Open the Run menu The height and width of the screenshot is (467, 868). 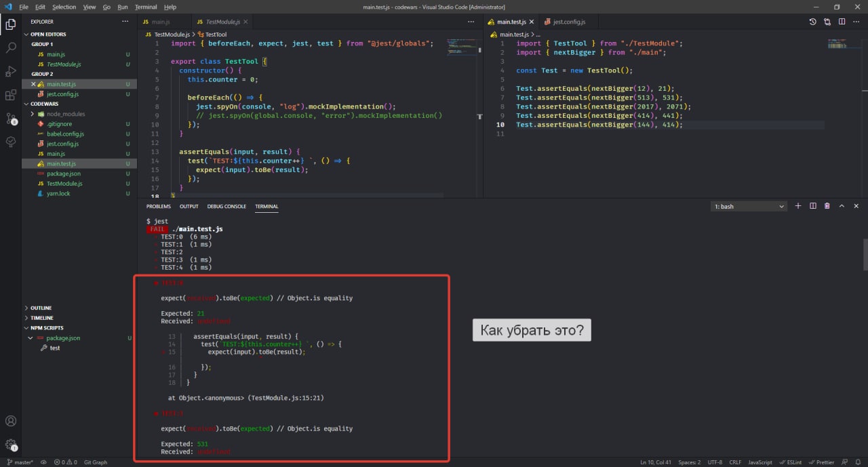[123, 7]
